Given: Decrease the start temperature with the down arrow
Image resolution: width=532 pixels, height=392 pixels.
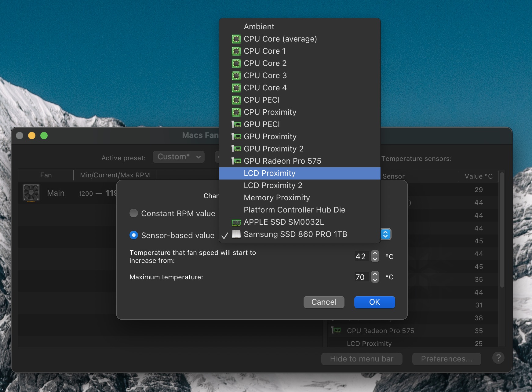Looking at the screenshot, I should pyautogui.click(x=375, y=259).
